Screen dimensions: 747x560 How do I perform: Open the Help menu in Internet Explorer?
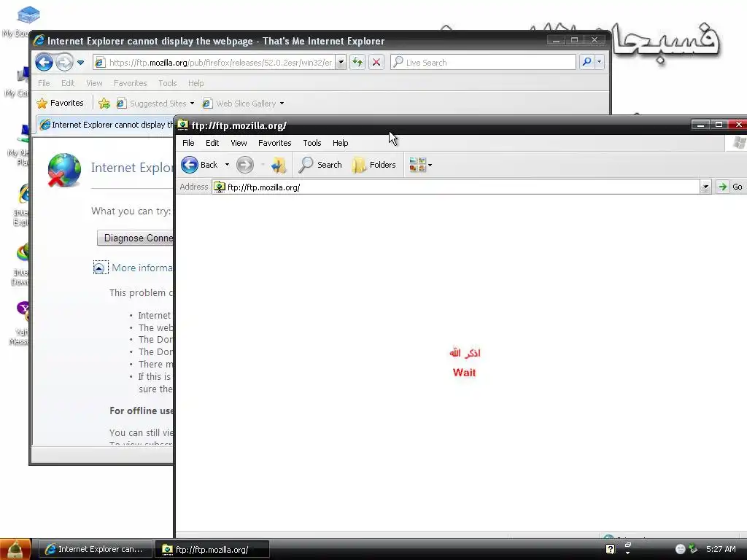click(x=196, y=83)
